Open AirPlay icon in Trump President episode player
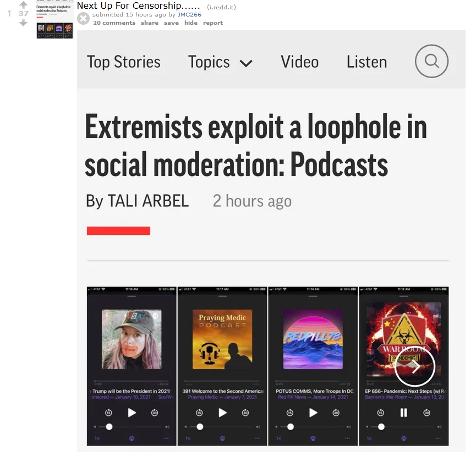This screenshot has width=476, height=456. pos(132,438)
